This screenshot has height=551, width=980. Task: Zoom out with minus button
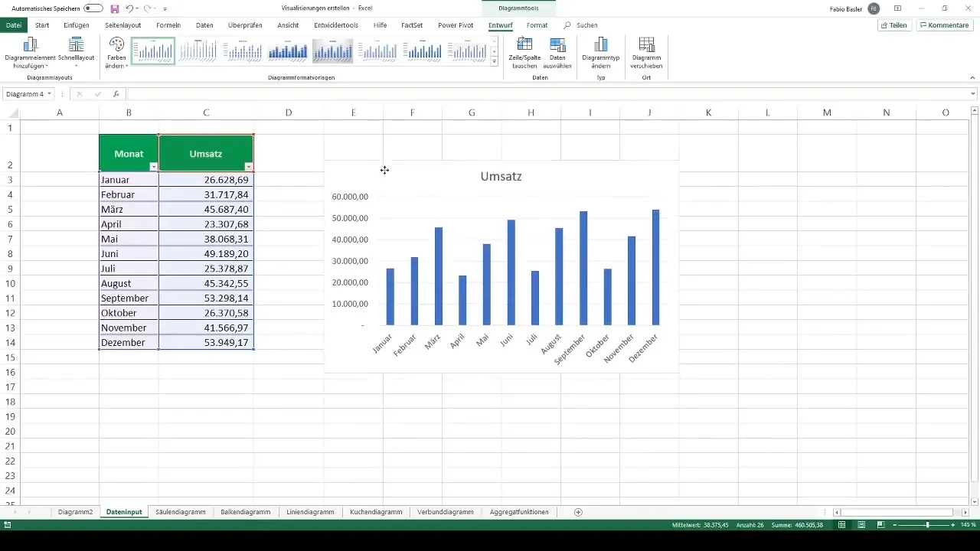(894, 525)
